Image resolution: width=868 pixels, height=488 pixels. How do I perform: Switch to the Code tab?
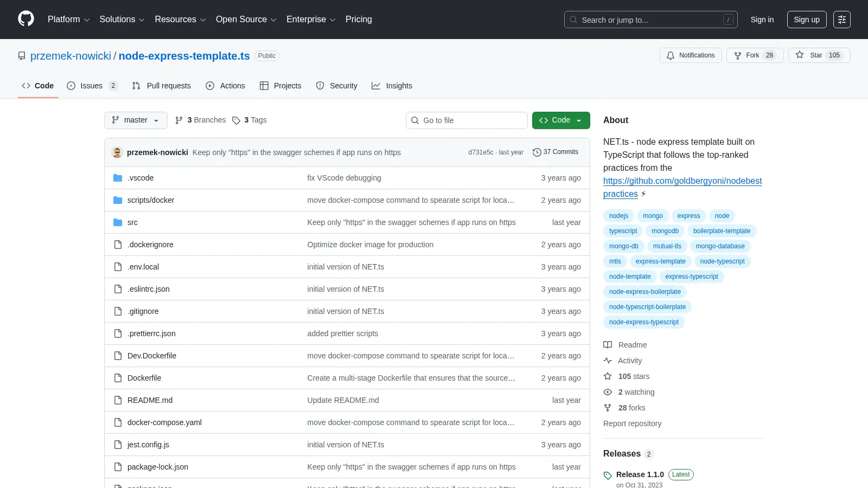tap(38, 86)
